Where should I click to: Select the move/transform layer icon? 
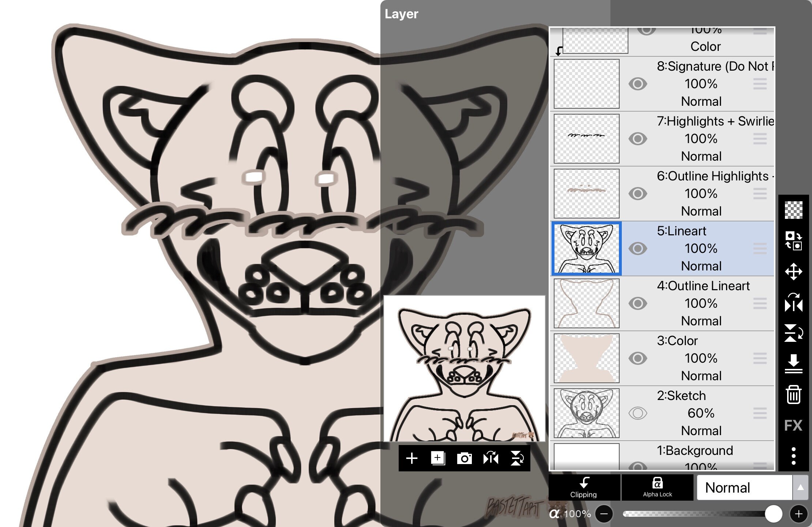793,272
